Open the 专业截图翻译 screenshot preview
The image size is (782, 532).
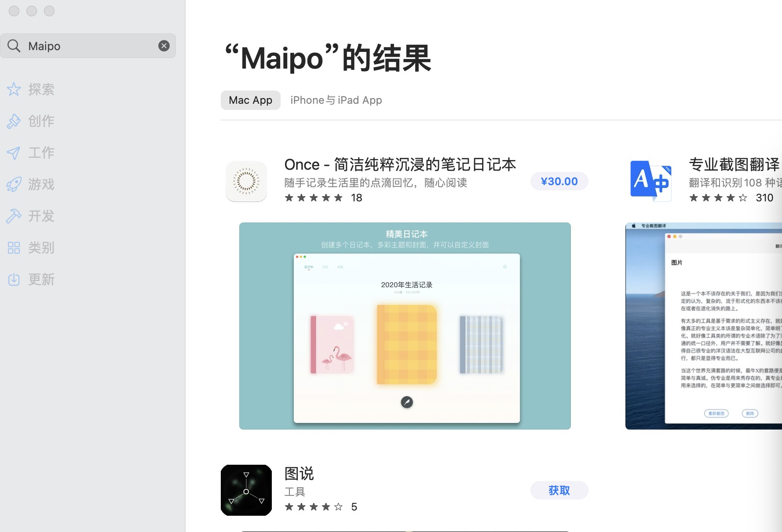[x=704, y=326]
